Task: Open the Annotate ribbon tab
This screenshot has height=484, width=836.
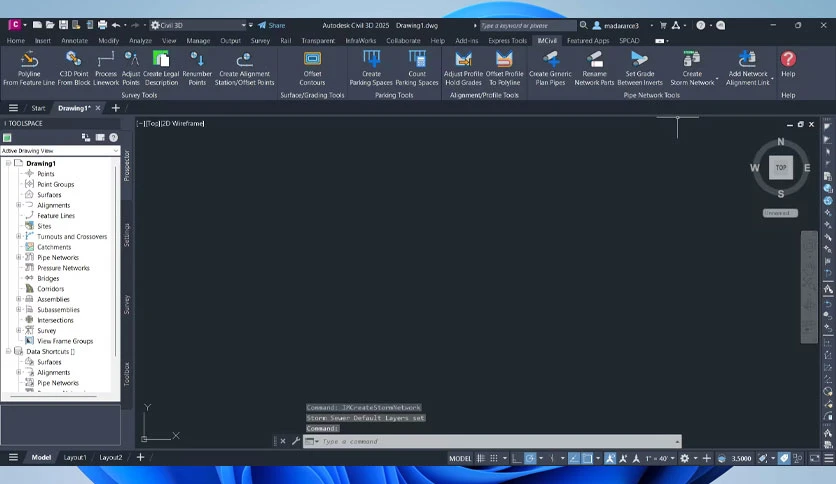Action: (x=74, y=41)
